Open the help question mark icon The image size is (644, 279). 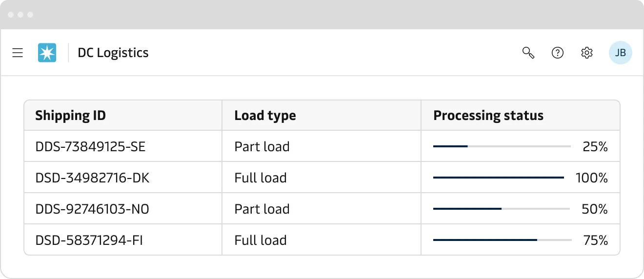(558, 53)
